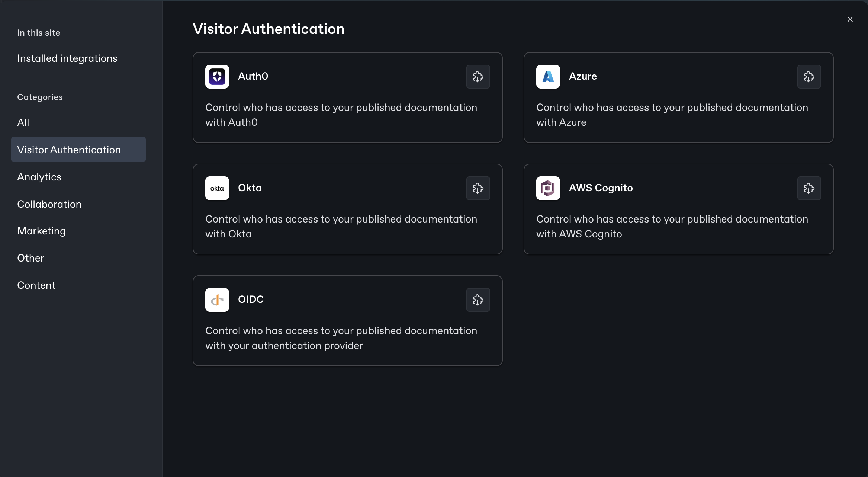Open the Collaboration category

[x=49, y=204]
